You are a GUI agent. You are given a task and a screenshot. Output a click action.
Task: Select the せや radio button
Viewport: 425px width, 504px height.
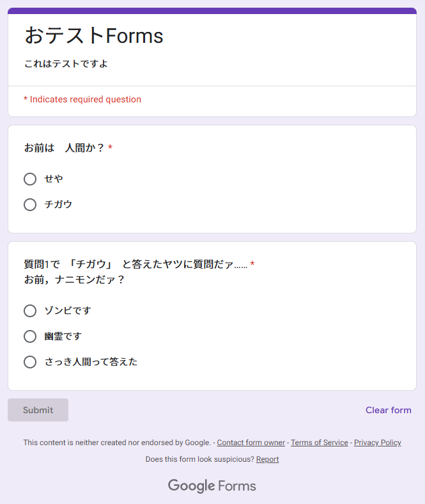pyautogui.click(x=30, y=179)
